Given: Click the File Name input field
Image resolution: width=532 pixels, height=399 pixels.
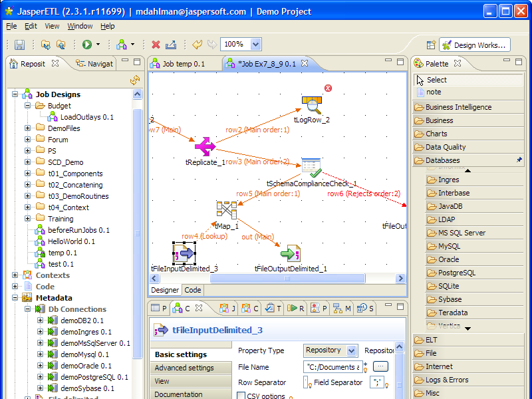Looking at the screenshot, I should coord(332,366).
